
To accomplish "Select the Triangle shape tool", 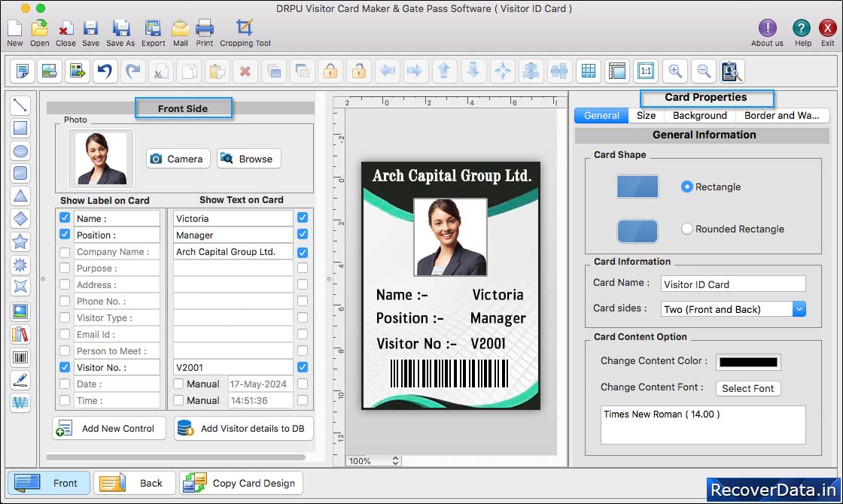I will [x=20, y=196].
